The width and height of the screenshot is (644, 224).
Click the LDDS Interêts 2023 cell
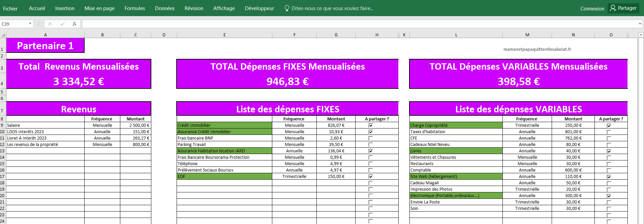pos(45,132)
